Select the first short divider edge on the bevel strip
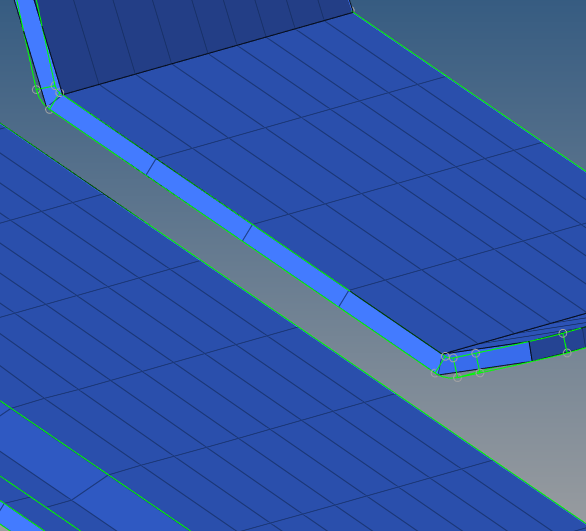The image size is (586, 531). (x=151, y=167)
